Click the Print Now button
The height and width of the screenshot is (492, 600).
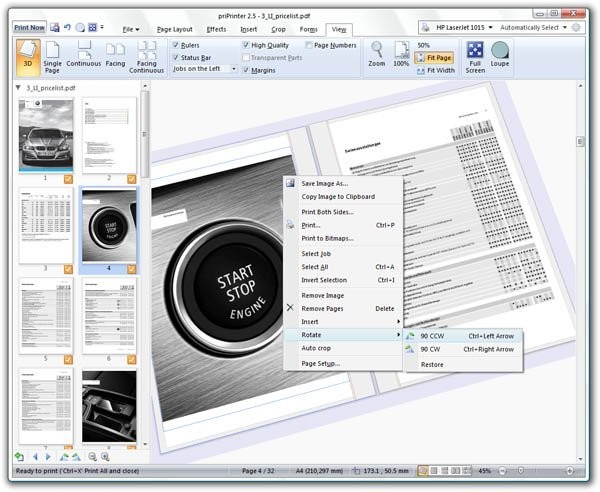click(29, 28)
